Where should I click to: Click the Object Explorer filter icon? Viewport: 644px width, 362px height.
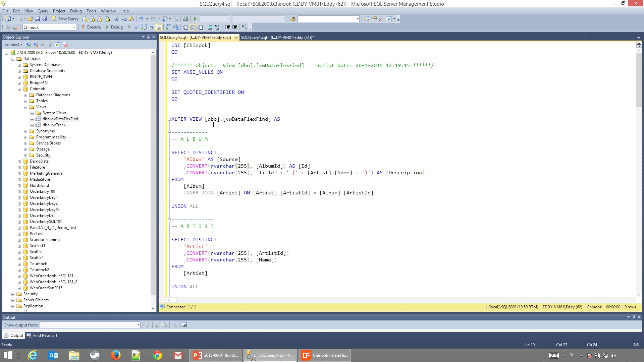tap(50, 45)
